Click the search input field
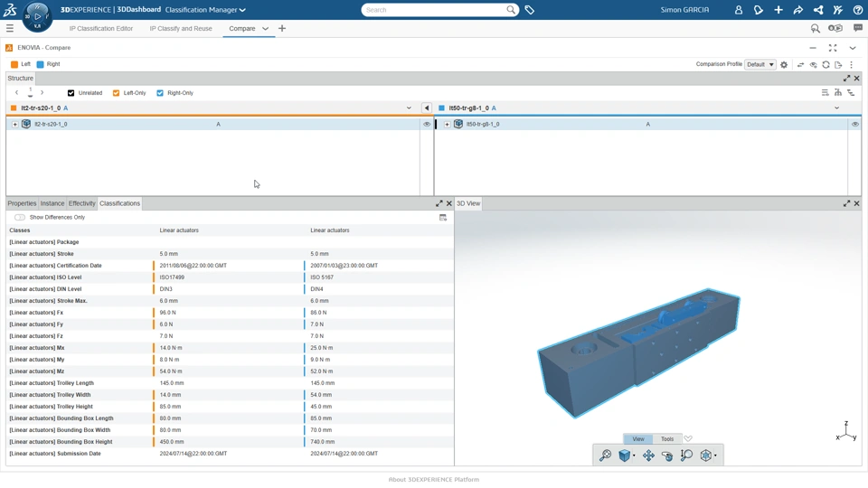This screenshot has width=868, height=488. [435, 10]
